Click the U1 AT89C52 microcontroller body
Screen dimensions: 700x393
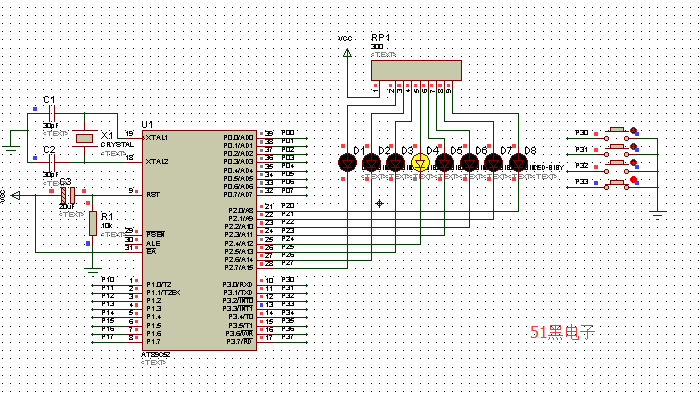coord(199,240)
